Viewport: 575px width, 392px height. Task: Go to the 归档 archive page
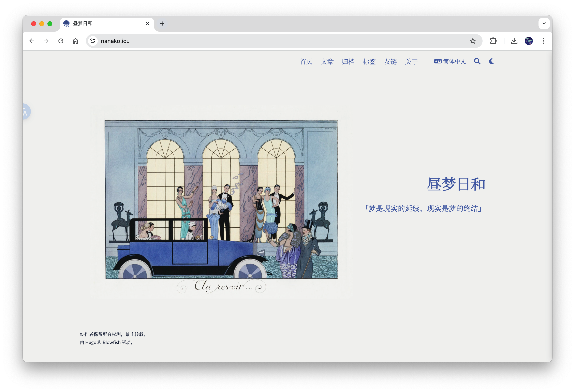click(x=348, y=62)
